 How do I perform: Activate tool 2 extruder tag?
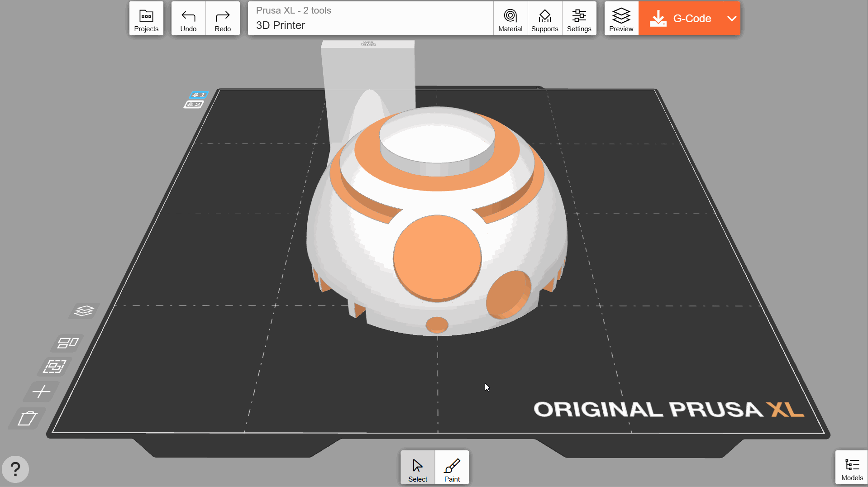click(194, 105)
